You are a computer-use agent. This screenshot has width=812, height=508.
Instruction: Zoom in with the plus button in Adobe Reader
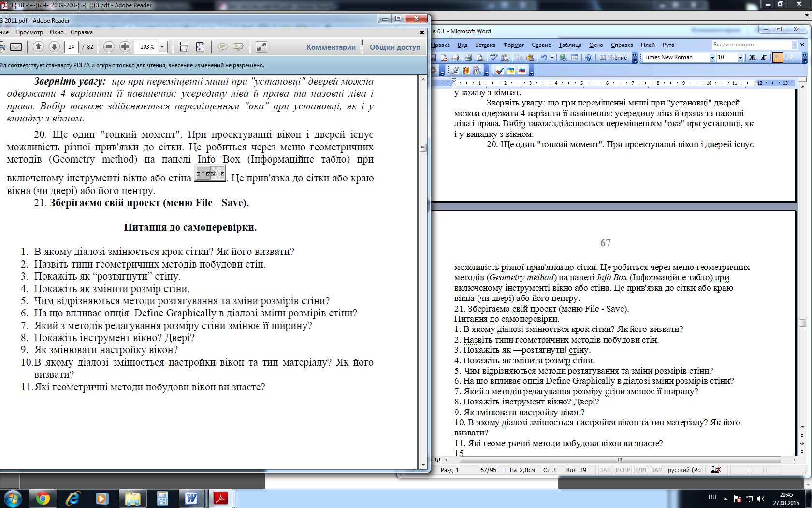click(x=125, y=47)
